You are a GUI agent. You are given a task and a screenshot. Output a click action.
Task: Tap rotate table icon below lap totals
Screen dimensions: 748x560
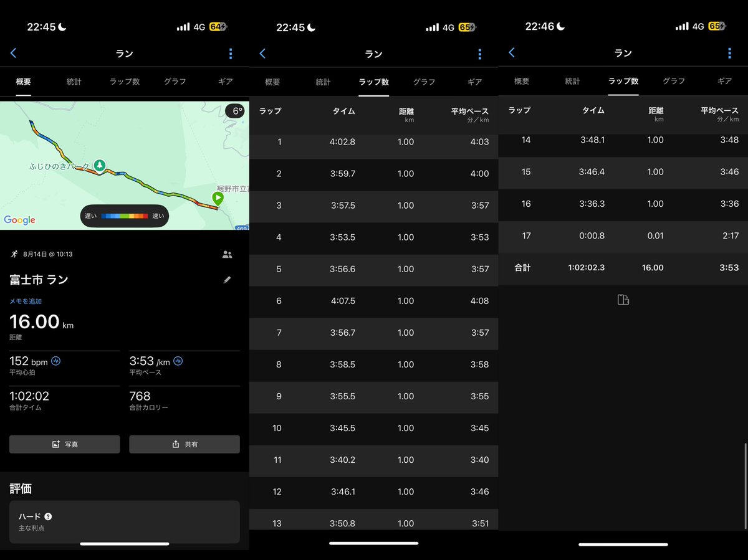[623, 300]
